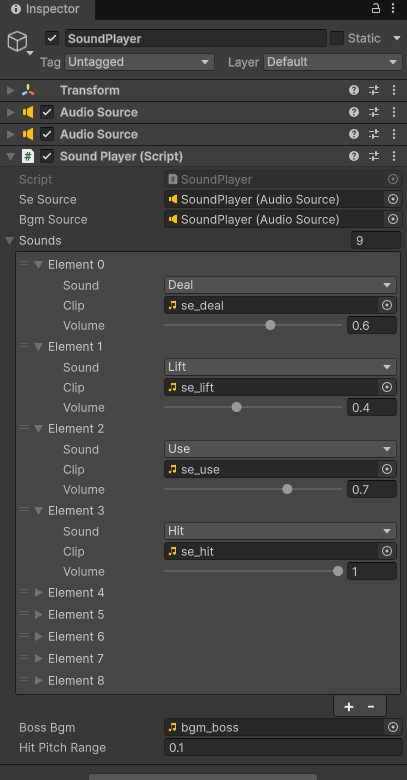Open help for the second Audio Source
The width and height of the screenshot is (407, 780).
(x=354, y=134)
